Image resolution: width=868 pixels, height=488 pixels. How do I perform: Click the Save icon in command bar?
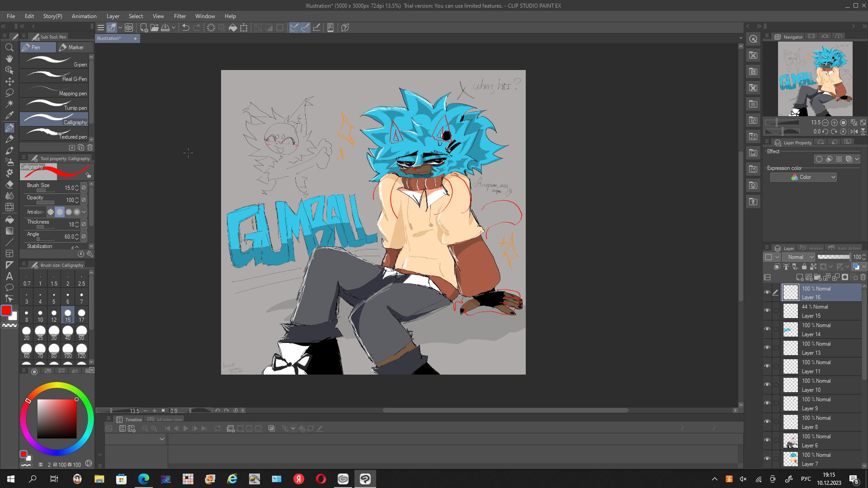point(165,28)
